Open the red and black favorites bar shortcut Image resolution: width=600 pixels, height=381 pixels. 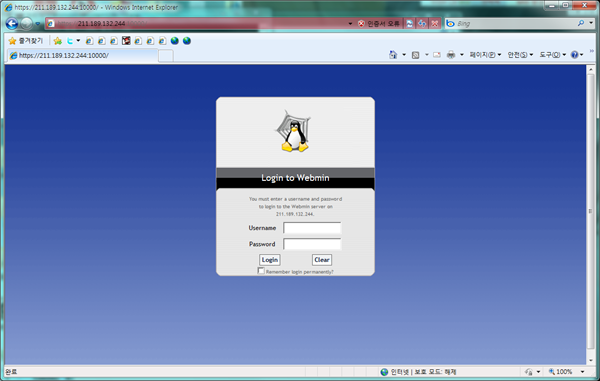click(126, 41)
